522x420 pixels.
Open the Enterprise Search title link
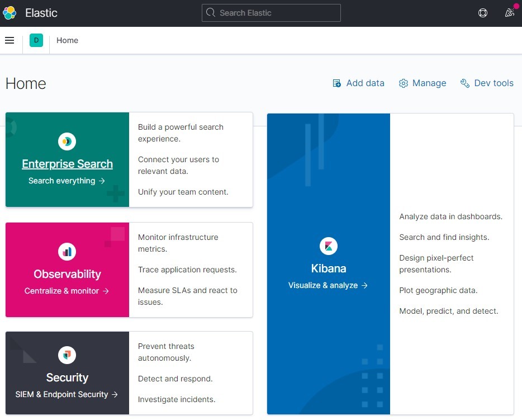pyautogui.click(x=67, y=164)
